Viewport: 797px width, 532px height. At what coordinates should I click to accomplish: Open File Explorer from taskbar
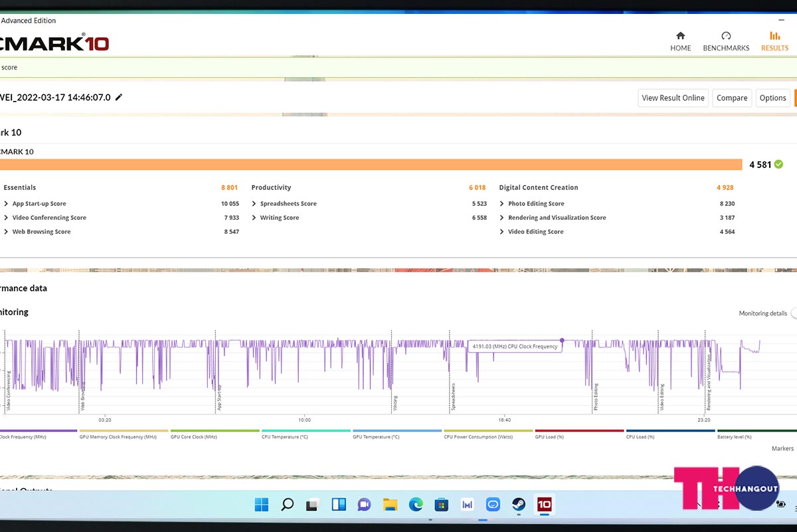coord(390,505)
